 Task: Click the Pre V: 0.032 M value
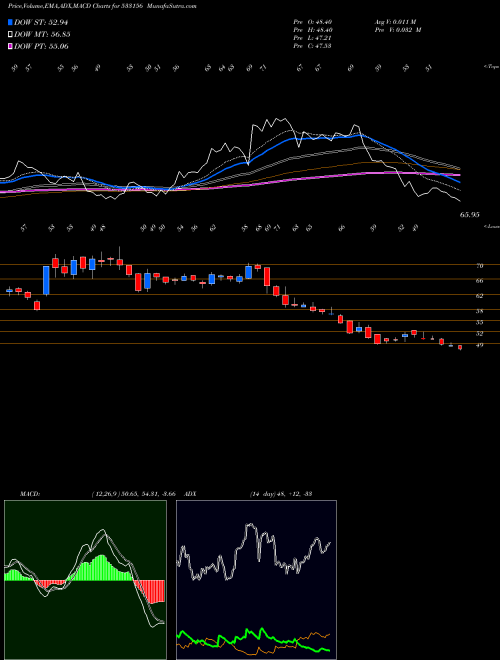397,30
